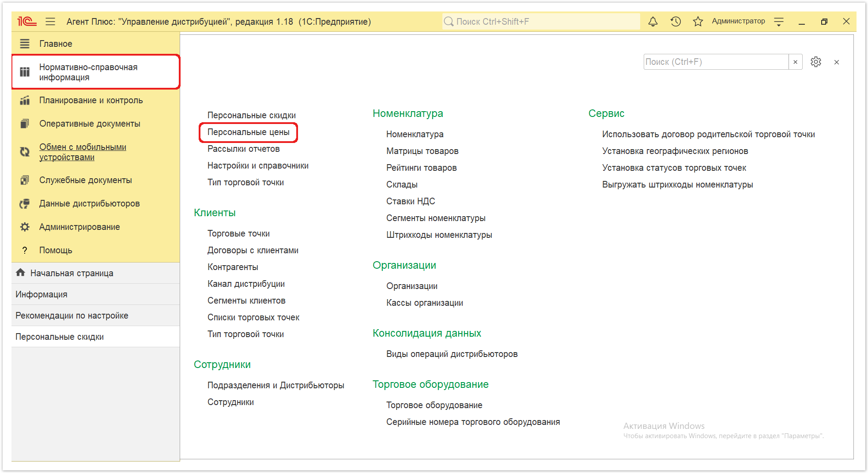Screen dimensions: 868x473
Task: Open Склады link
Action: (402, 184)
